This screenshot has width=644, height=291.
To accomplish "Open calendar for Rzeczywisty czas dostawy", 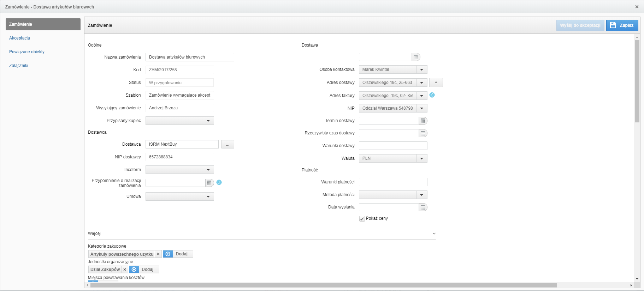I will pyautogui.click(x=423, y=133).
